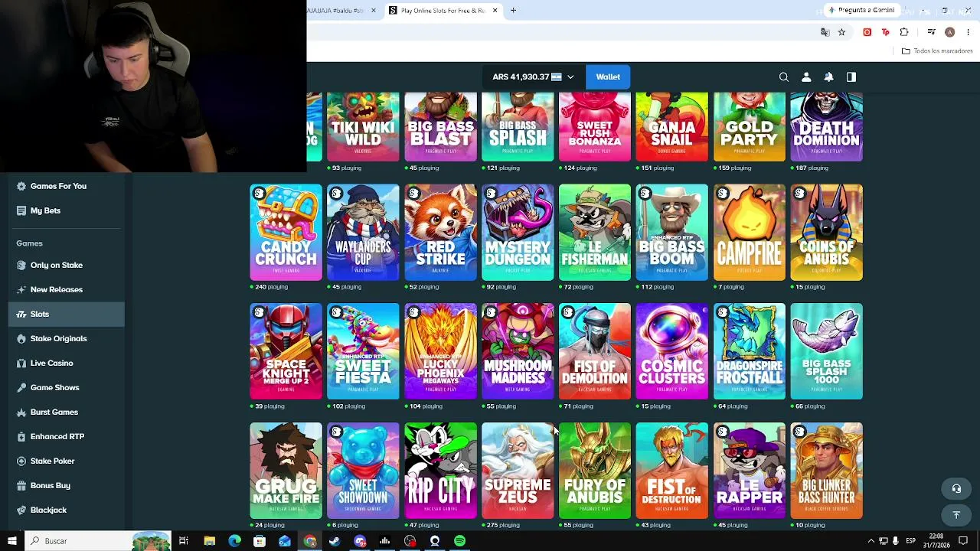Show hidden system tray icons
The width and height of the screenshot is (980, 551).
point(871,541)
